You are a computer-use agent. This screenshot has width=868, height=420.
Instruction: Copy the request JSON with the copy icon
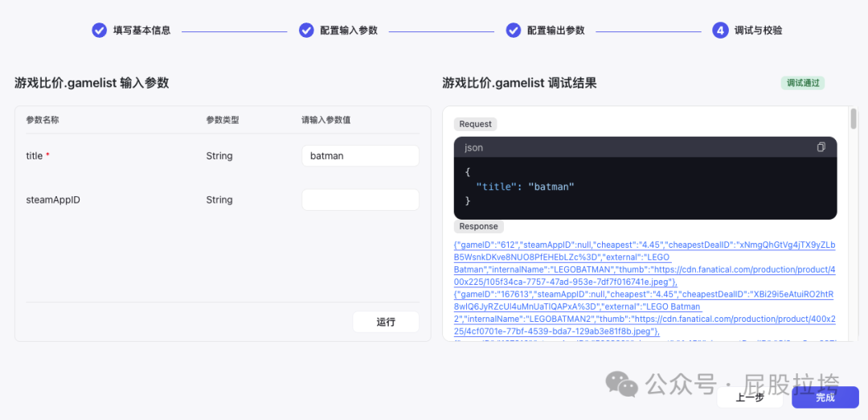coord(821,147)
